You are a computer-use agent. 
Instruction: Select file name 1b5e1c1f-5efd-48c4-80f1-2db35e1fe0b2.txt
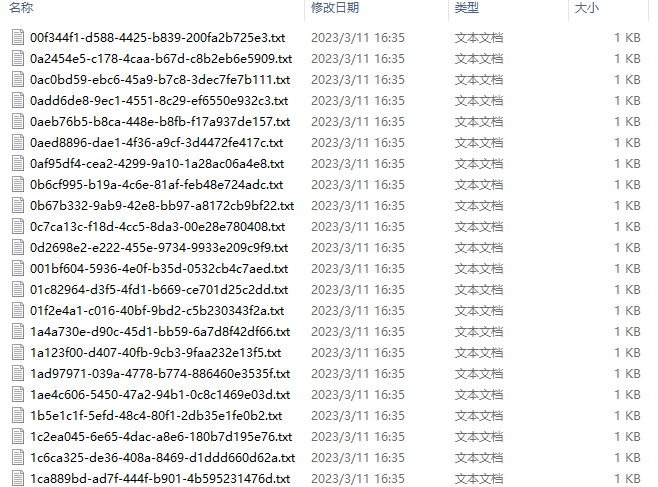[x=156, y=415]
